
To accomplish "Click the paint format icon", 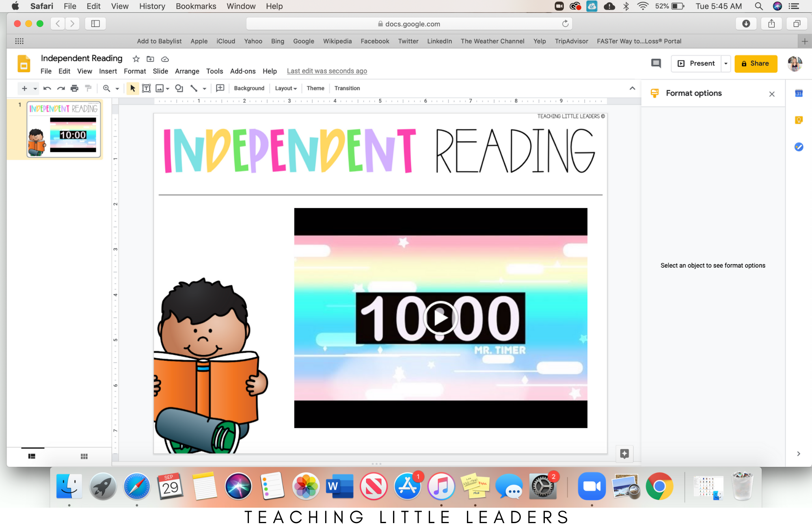I will (88, 88).
